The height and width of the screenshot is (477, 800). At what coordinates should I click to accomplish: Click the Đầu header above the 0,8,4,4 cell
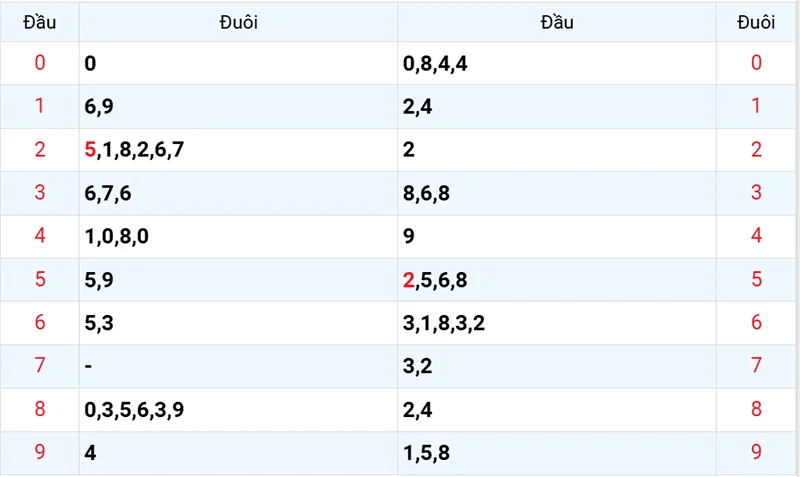click(557, 22)
